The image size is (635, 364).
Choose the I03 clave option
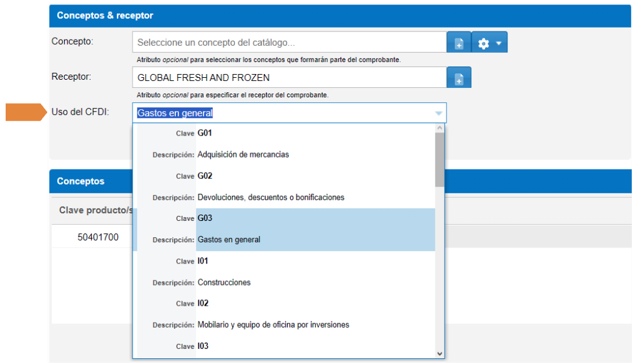tap(283, 346)
